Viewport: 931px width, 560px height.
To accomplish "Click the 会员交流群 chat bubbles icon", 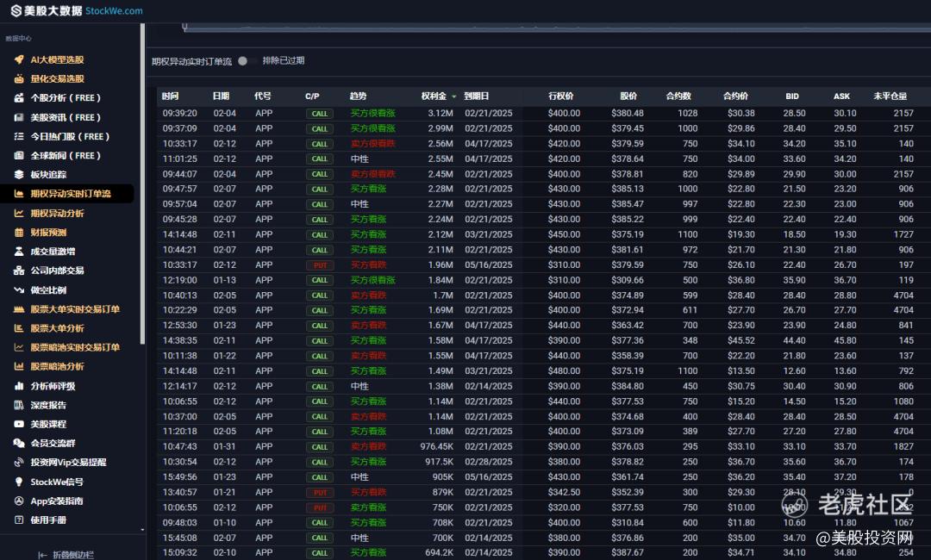I will click(19, 443).
